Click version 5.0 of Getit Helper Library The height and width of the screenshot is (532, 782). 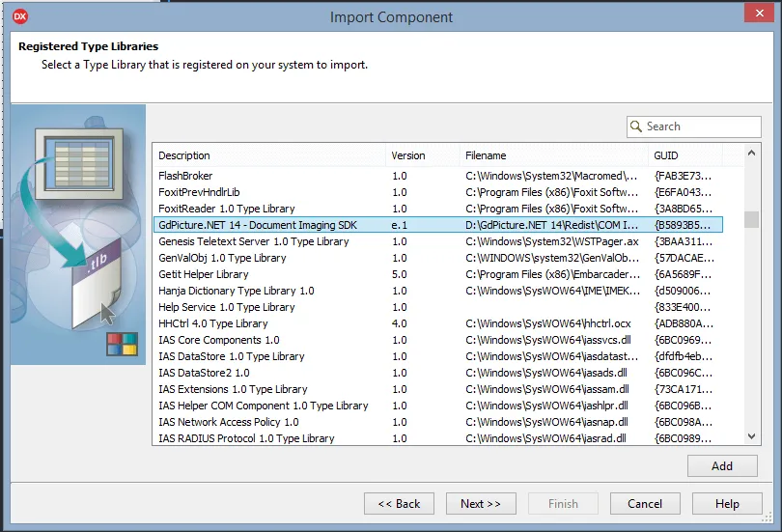tap(400, 274)
